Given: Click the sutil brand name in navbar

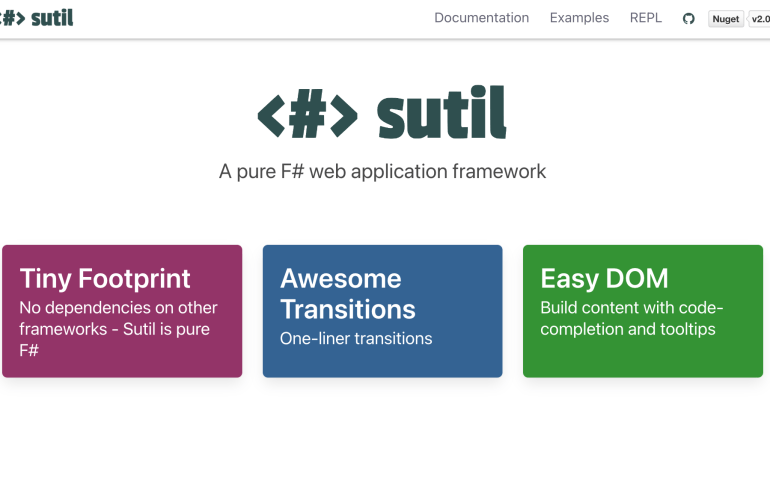Looking at the screenshot, I should tap(52, 18).
